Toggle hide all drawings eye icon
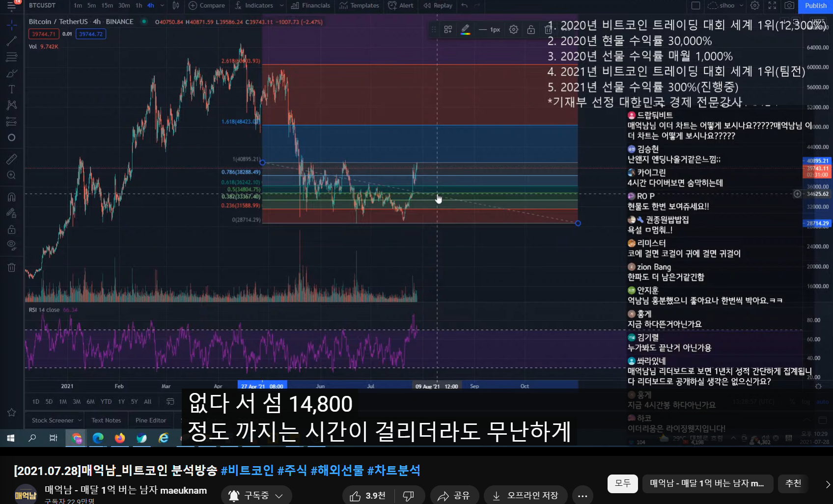The width and height of the screenshot is (833, 504). (x=12, y=245)
